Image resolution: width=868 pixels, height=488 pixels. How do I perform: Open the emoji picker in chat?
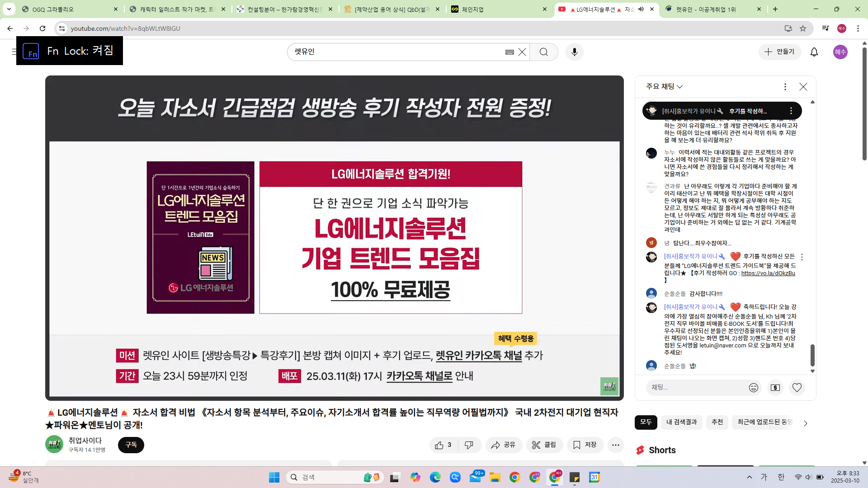pyautogui.click(x=753, y=388)
